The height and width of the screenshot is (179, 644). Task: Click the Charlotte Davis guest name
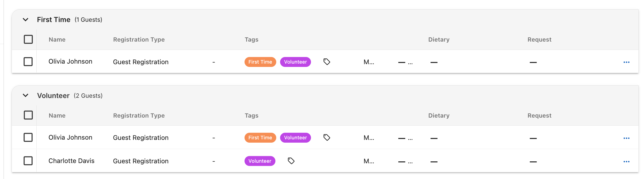point(71,161)
